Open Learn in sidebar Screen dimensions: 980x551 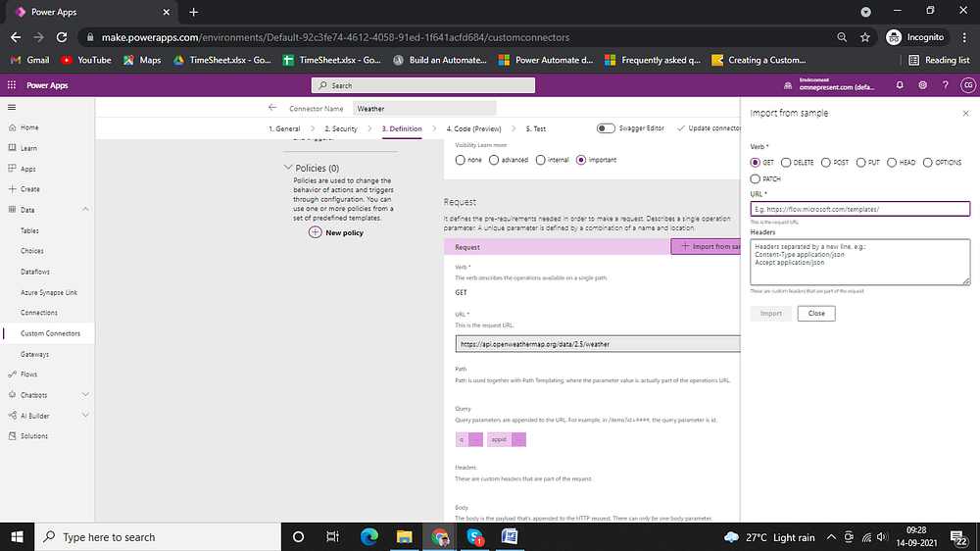pos(28,148)
